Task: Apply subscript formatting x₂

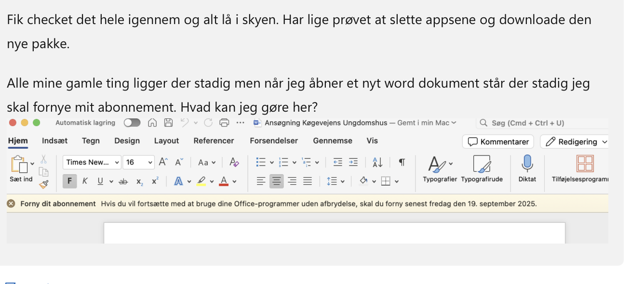Action: 139,181
